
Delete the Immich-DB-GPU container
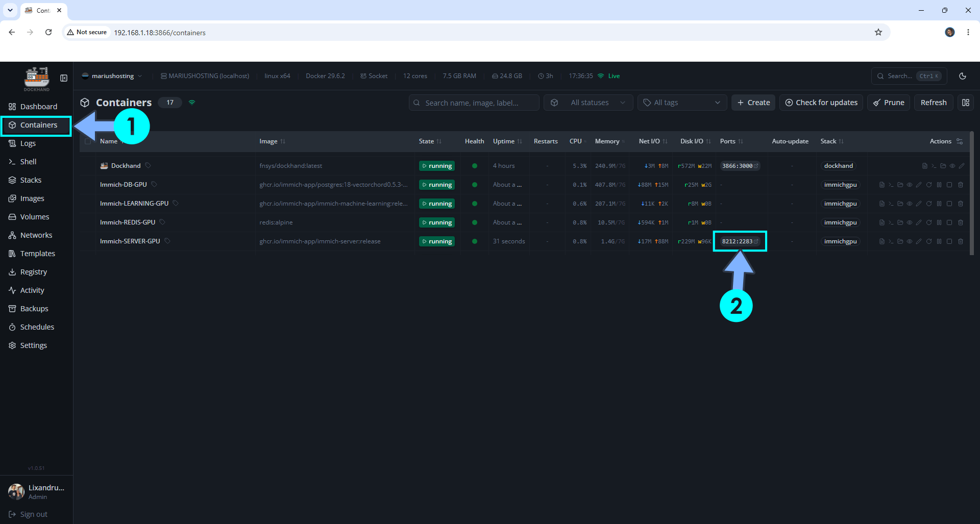coord(961,185)
